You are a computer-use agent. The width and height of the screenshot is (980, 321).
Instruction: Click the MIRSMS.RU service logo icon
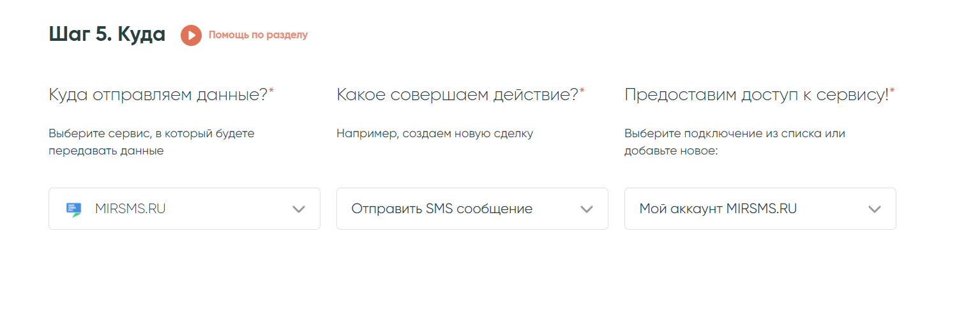click(74, 209)
